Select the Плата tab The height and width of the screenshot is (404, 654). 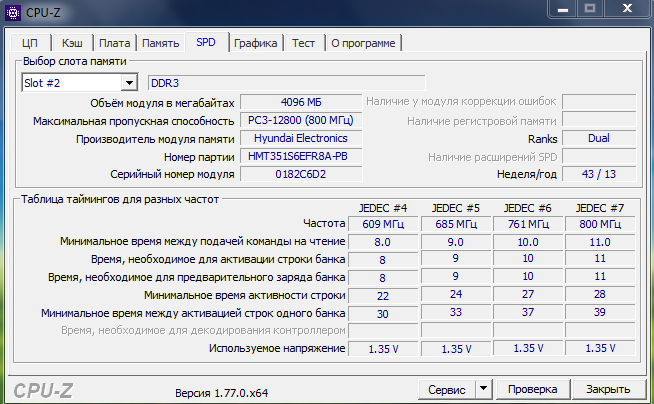pos(115,43)
